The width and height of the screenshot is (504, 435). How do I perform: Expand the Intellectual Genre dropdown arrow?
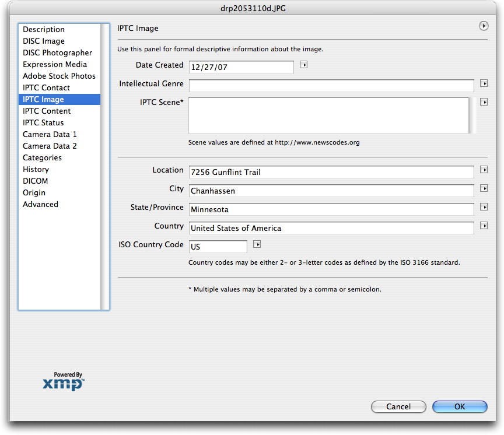484,84
